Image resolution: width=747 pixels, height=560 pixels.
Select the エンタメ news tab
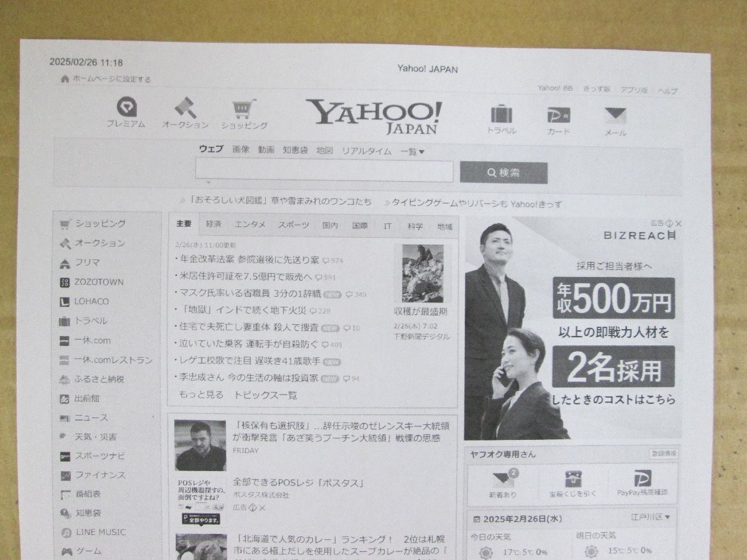[x=249, y=225]
